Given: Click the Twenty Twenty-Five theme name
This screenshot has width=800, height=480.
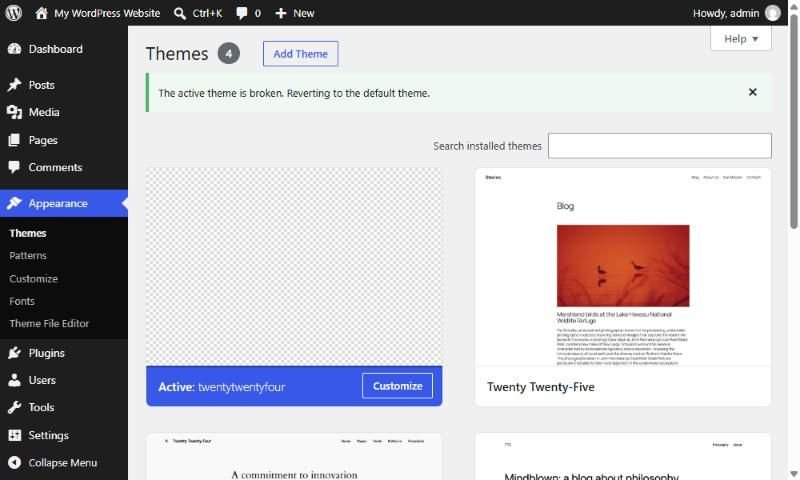Looking at the screenshot, I should pos(541,387).
